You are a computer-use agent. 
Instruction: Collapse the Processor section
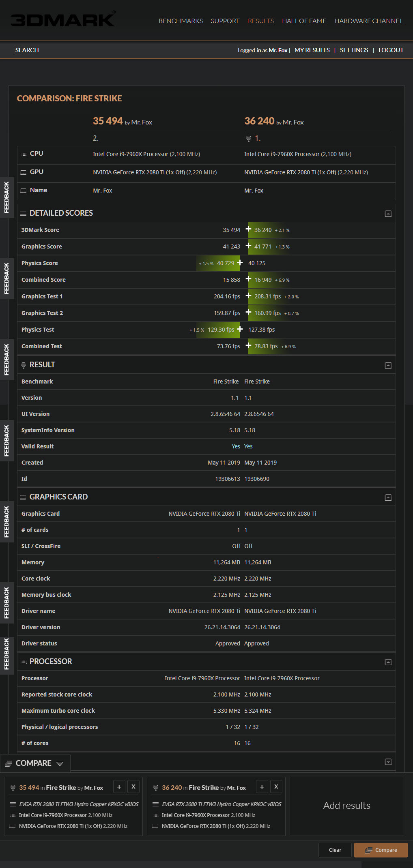tap(388, 662)
